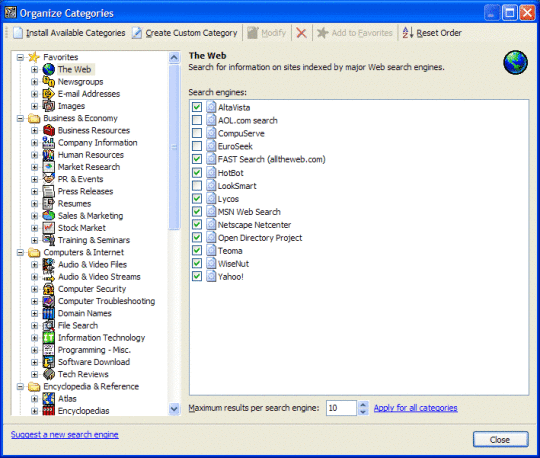Click the Information Technology IT icon
This screenshot has height=458, width=540.
click(x=49, y=338)
